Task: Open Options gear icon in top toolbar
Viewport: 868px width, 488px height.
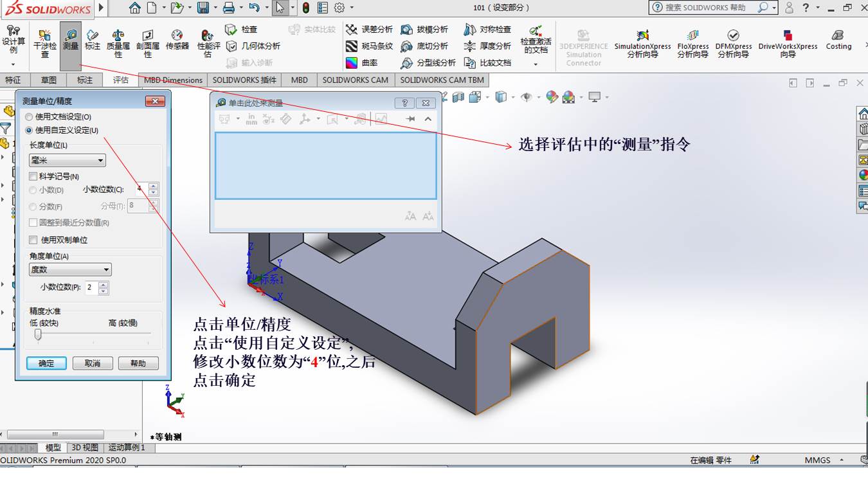Action: [x=339, y=8]
